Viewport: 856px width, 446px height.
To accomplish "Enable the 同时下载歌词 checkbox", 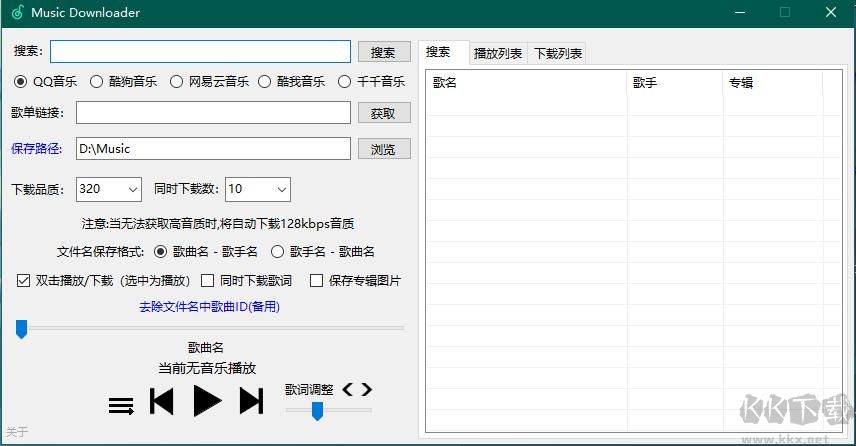I will point(208,281).
